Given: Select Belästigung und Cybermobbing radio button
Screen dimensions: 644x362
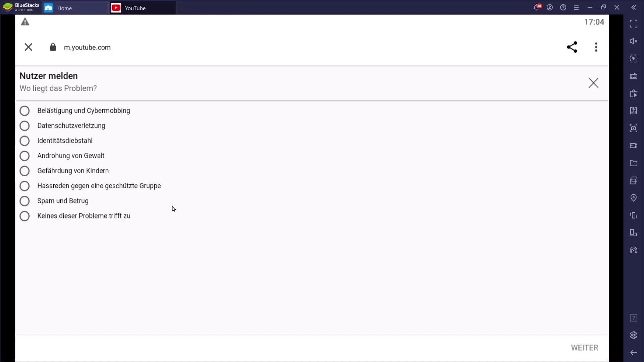Looking at the screenshot, I should pyautogui.click(x=24, y=111).
